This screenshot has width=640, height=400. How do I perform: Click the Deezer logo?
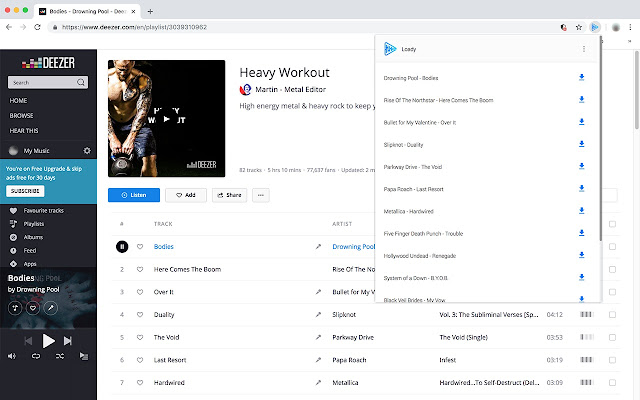point(48,63)
